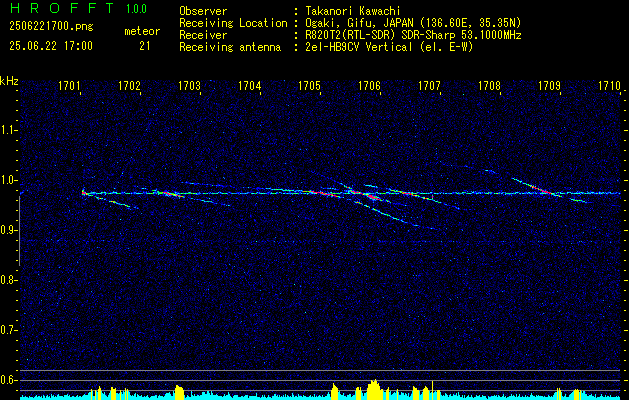Select the filename 2506221700.png

click(51, 26)
